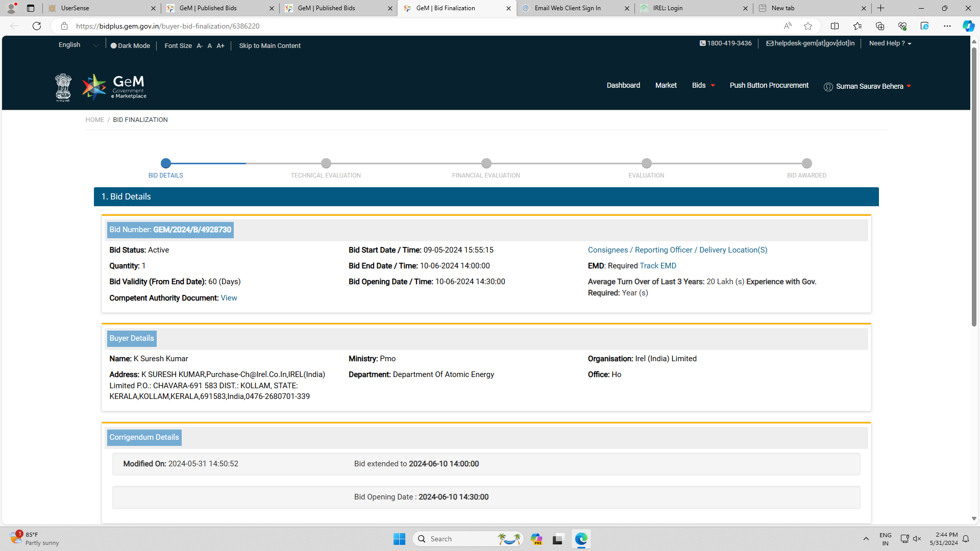Click the GeM Government e Marketplace logo

tap(114, 87)
